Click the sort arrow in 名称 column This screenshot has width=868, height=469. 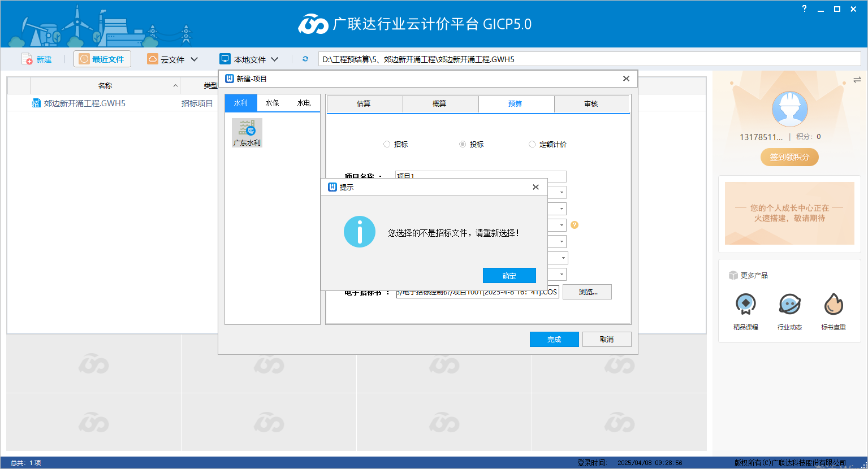click(x=175, y=86)
